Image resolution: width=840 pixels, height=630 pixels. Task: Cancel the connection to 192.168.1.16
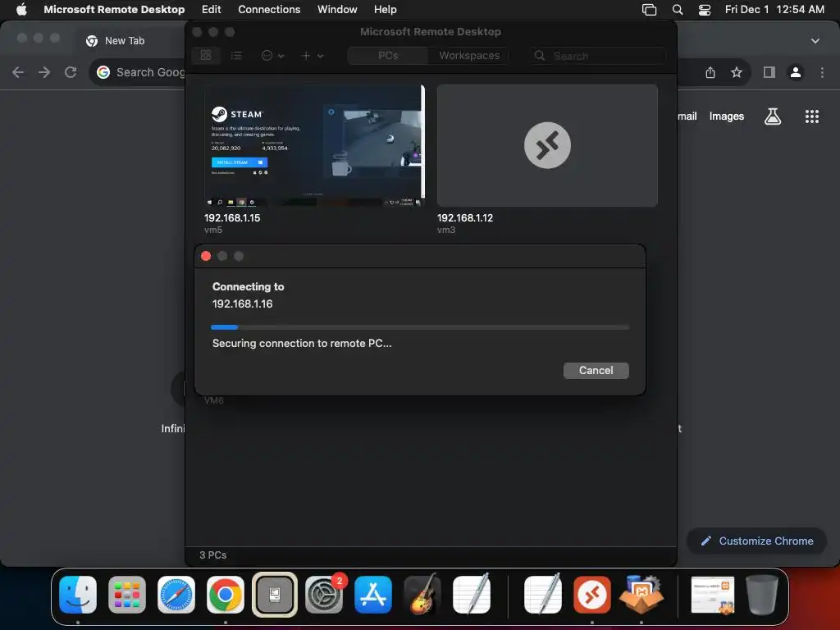[x=596, y=370]
